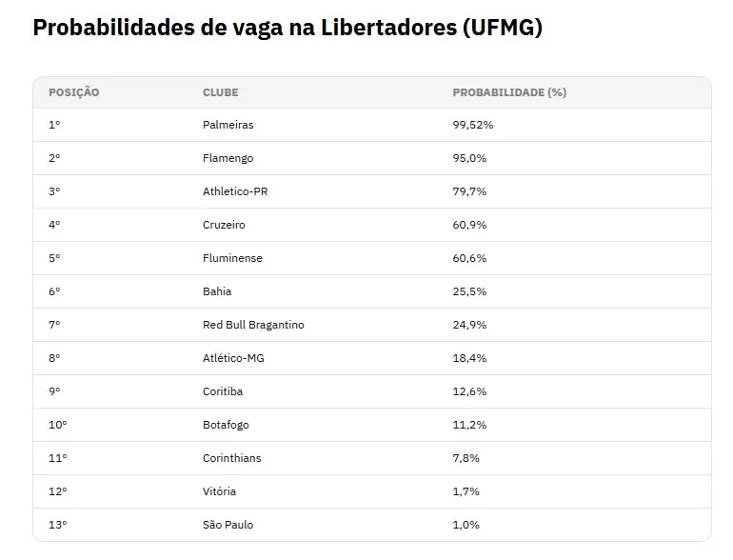The height and width of the screenshot is (560, 733).
Task: Click the Vitória table entry
Action: click(x=219, y=491)
